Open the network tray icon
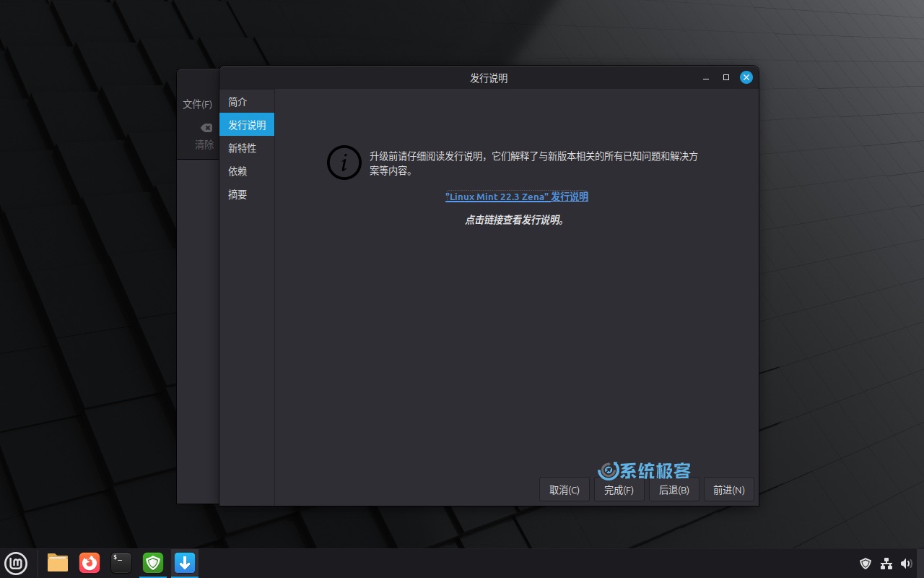The width and height of the screenshot is (924, 578). [x=886, y=563]
